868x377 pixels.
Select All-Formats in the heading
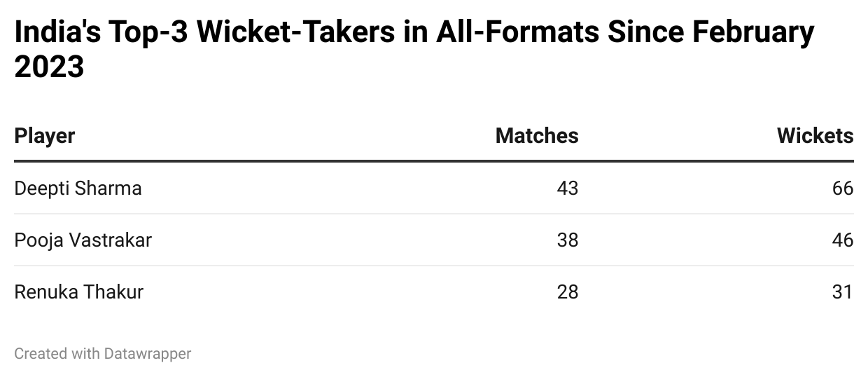coord(517,32)
